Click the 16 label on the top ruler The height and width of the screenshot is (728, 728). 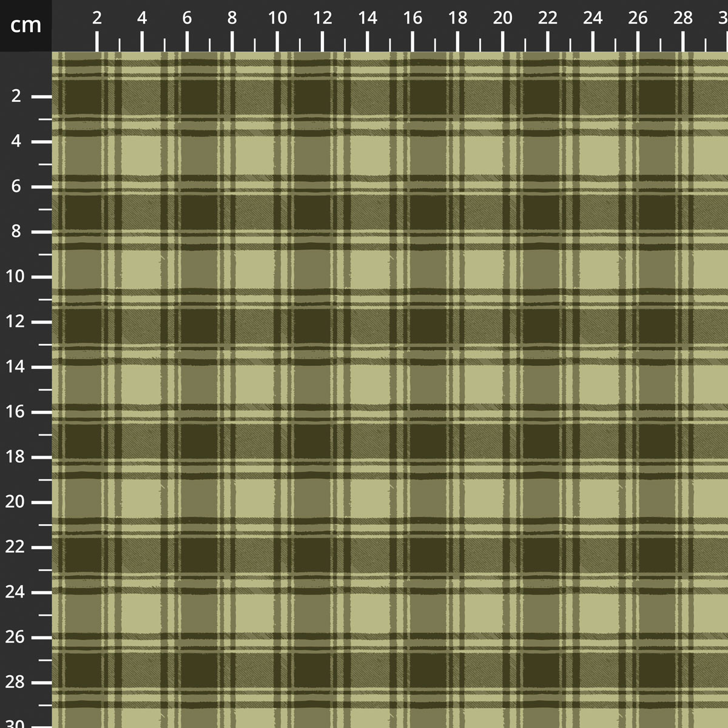click(x=413, y=18)
